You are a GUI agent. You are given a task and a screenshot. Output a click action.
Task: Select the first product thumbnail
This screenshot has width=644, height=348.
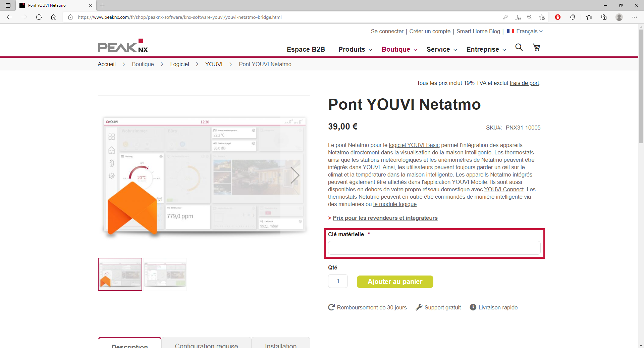[120, 274]
